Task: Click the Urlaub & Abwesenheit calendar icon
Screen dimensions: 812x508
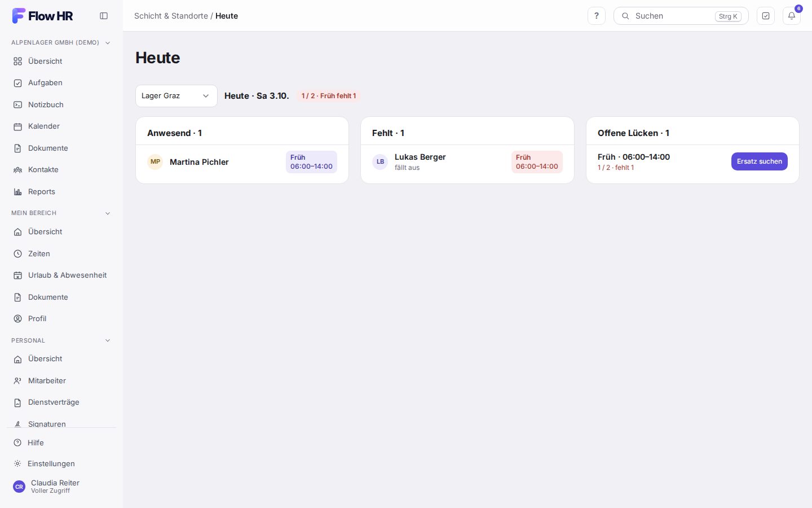Action: click(x=18, y=275)
